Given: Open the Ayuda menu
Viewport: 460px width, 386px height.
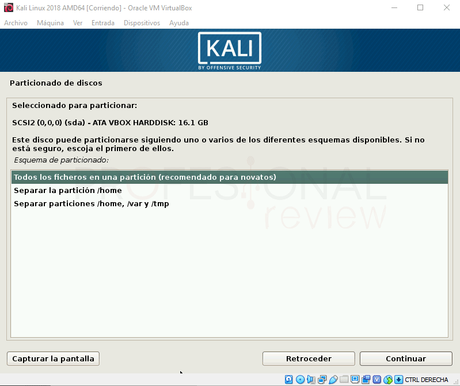Looking at the screenshot, I should (179, 23).
